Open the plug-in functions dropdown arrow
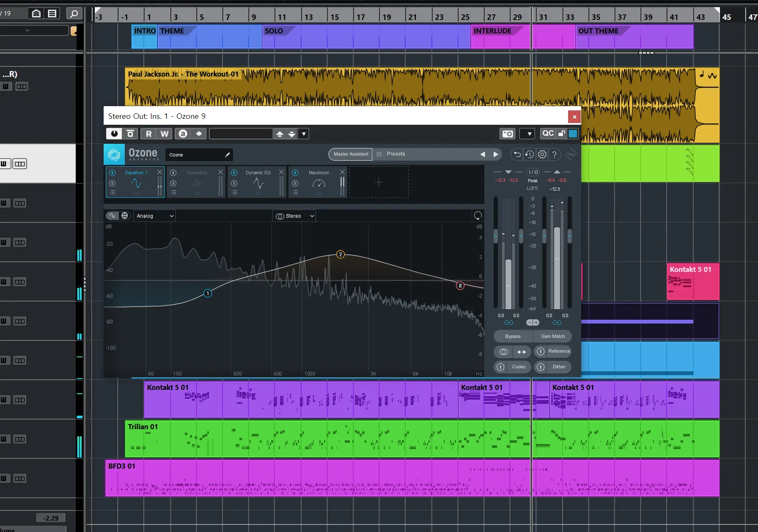 pyautogui.click(x=527, y=134)
